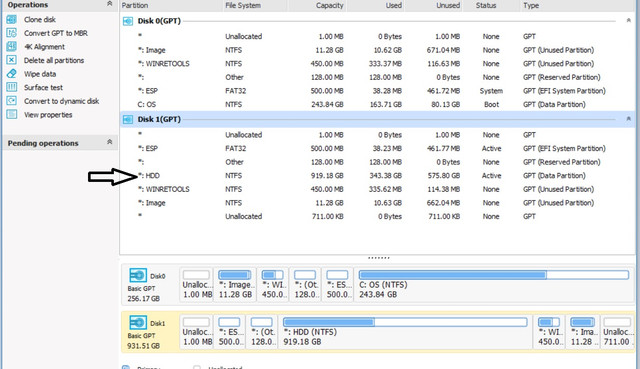
Task: Collapse the Pending operations panel
Action: pos(109,142)
